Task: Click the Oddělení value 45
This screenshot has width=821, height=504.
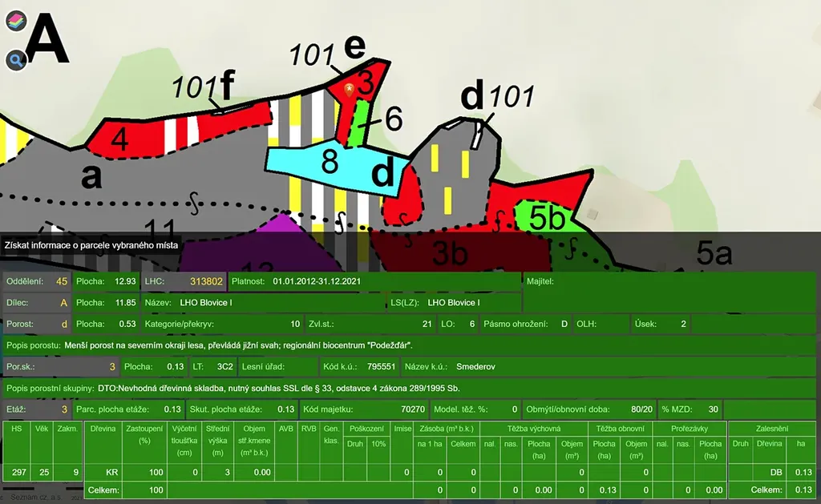Action: (61, 281)
